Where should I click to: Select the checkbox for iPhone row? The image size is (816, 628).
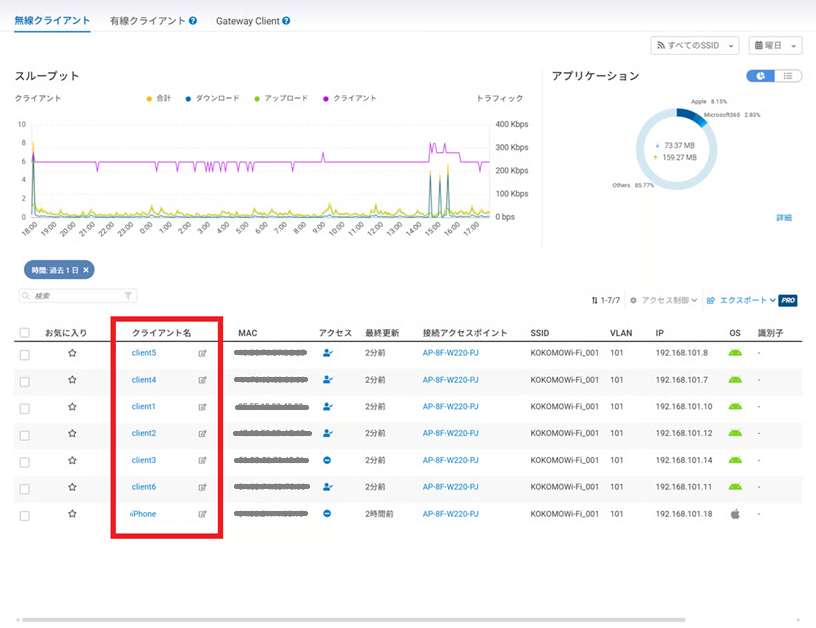(x=24, y=515)
